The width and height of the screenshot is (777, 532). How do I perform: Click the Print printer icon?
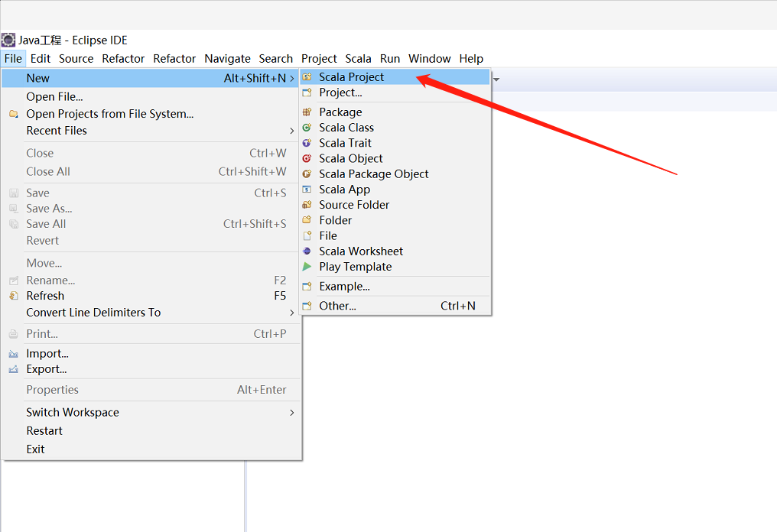click(x=14, y=334)
